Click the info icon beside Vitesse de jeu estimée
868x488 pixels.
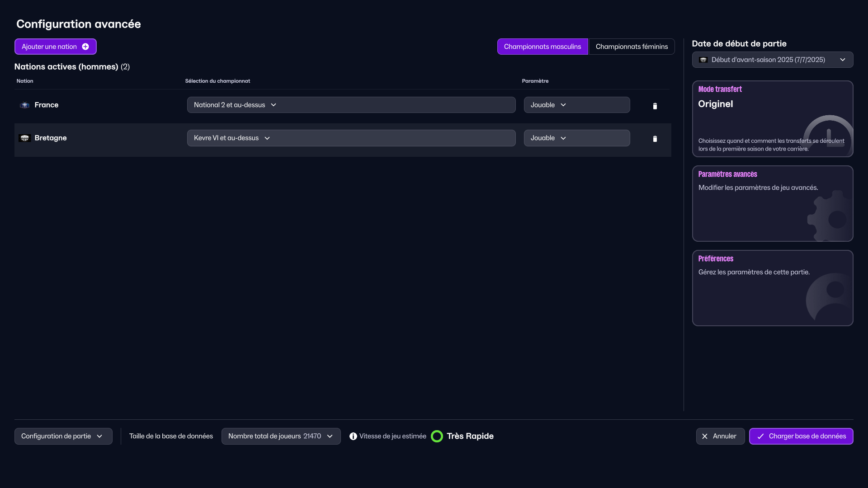[353, 436]
